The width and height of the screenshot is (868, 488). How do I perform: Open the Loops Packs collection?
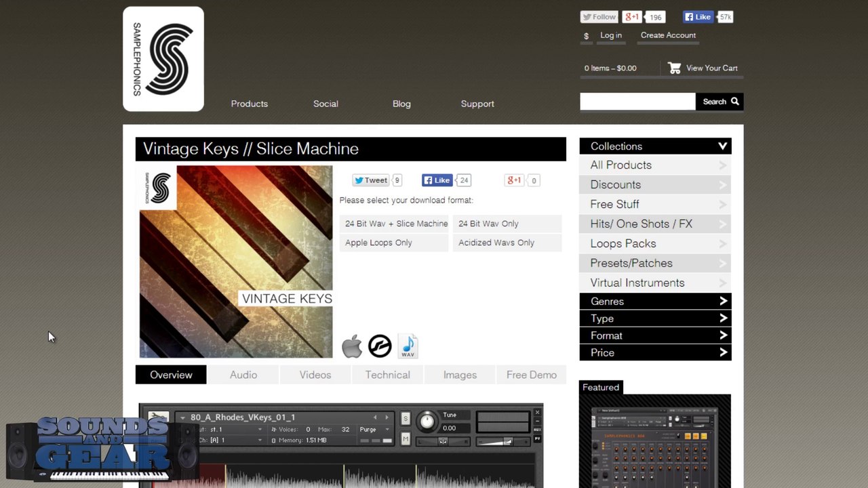pyautogui.click(x=656, y=244)
